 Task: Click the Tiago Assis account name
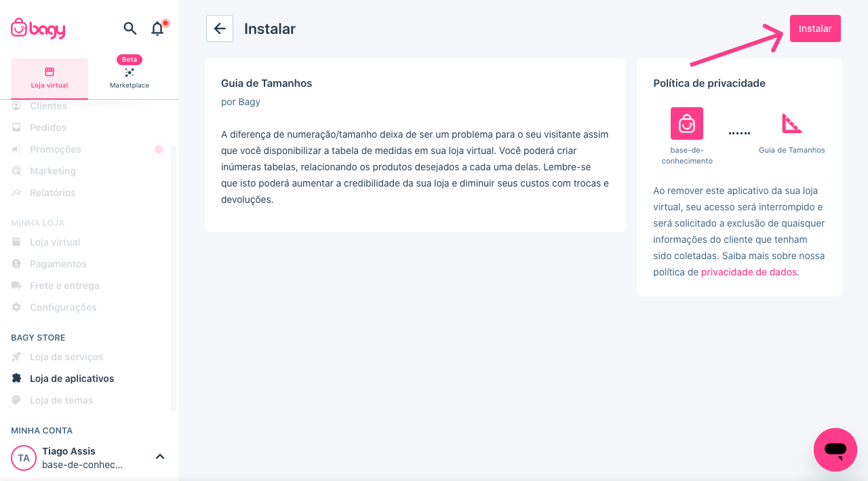point(68,451)
